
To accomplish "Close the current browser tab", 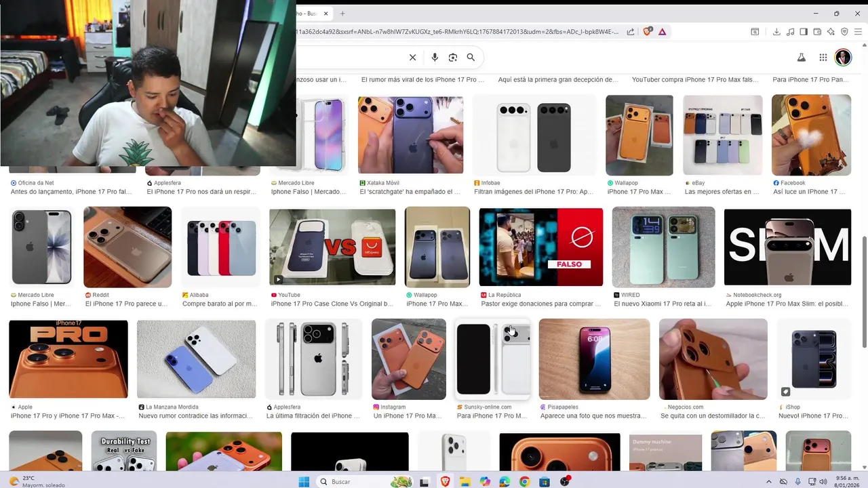I will (326, 14).
